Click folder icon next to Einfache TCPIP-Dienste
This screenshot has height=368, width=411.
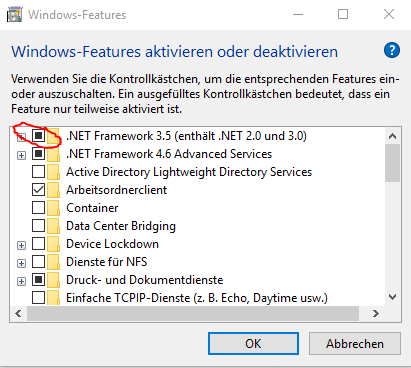tap(53, 298)
